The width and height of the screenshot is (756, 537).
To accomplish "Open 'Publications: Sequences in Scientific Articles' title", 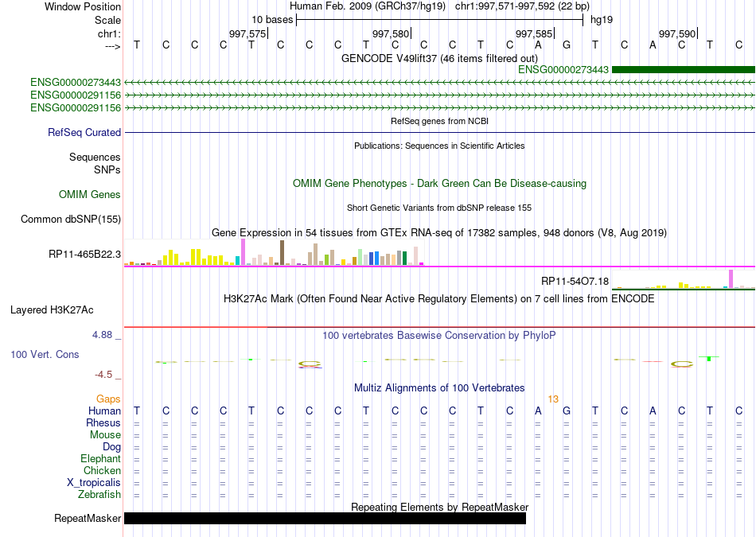I will tap(439, 146).
